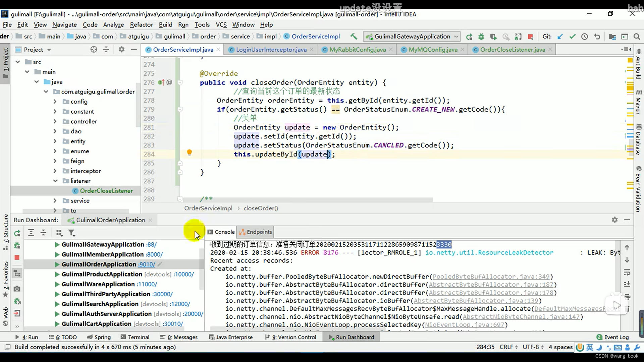Image resolution: width=644 pixels, height=362 pixels.
Task: Open Database tool window on right strip
Action: click(x=639, y=140)
